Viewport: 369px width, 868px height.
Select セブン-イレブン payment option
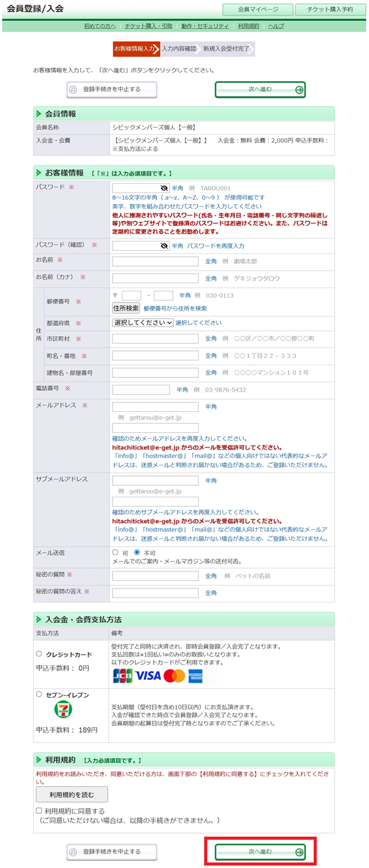(x=39, y=694)
